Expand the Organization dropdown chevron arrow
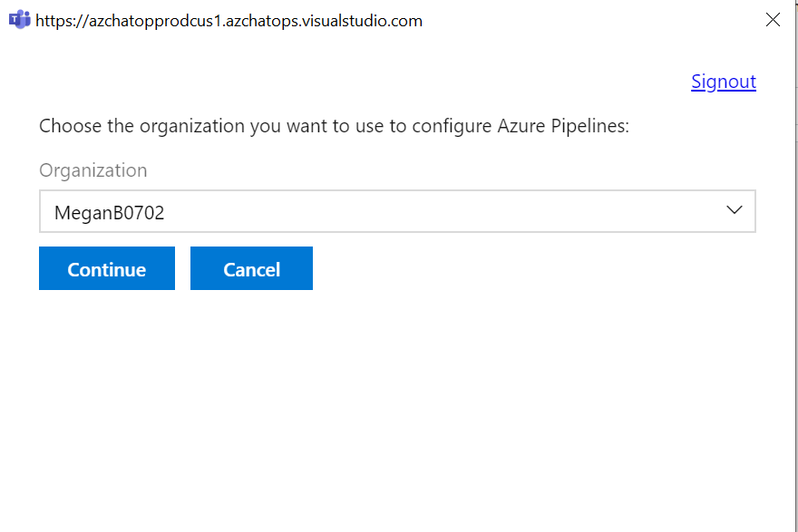The image size is (798, 532). pos(735,210)
